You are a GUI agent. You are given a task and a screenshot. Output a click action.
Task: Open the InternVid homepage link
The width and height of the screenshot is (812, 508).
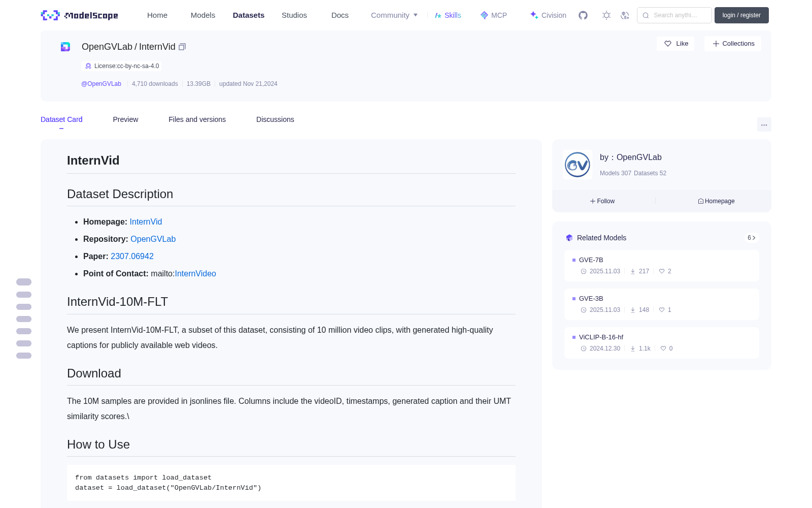146,222
